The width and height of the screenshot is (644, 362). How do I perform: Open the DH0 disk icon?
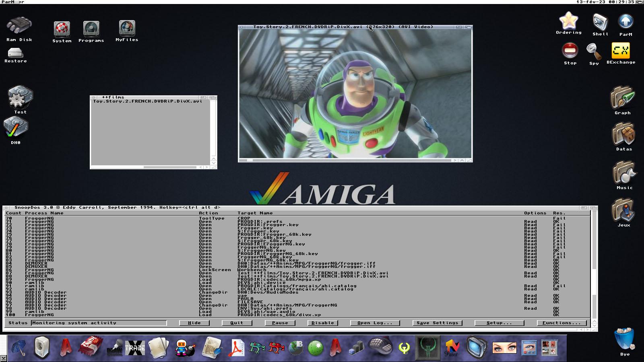[x=16, y=128]
